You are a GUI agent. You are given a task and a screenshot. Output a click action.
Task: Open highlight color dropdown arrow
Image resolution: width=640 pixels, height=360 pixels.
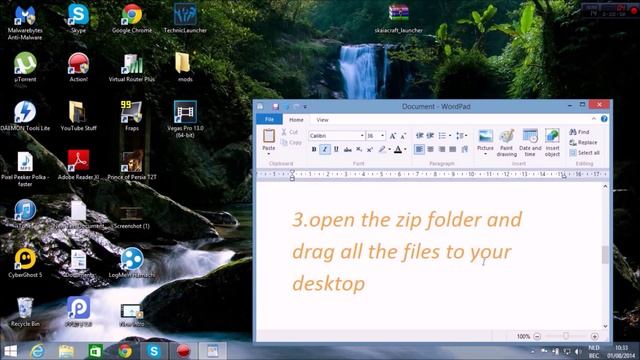(x=389, y=149)
